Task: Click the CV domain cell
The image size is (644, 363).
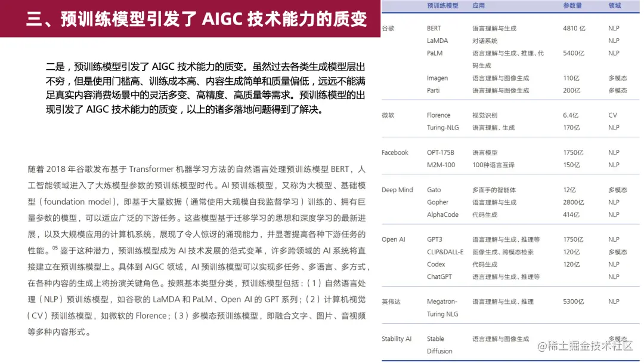Action: [x=612, y=115]
